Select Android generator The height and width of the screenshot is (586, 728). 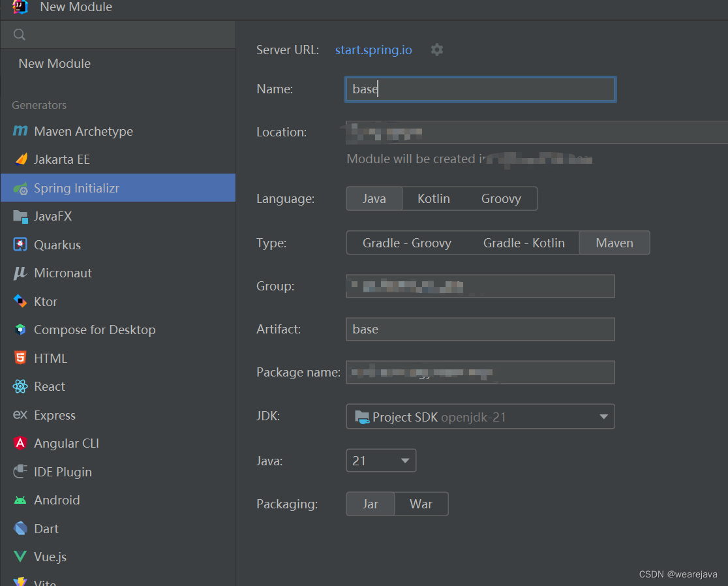pyautogui.click(x=118, y=500)
